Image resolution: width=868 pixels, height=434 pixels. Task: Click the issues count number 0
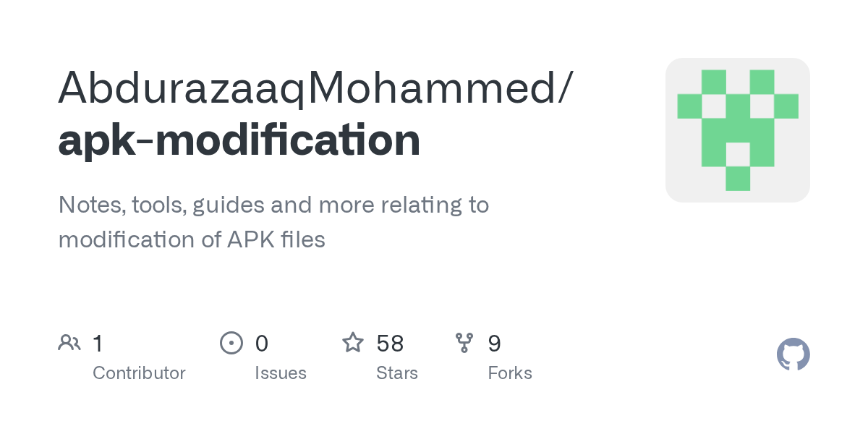(x=262, y=344)
